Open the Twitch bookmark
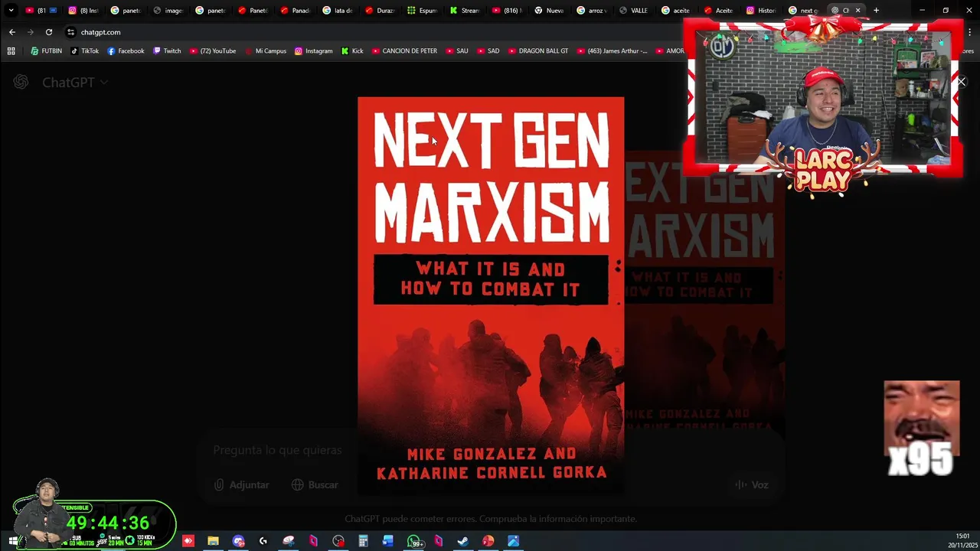Viewport: 980px width, 551px height. tap(167, 51)
